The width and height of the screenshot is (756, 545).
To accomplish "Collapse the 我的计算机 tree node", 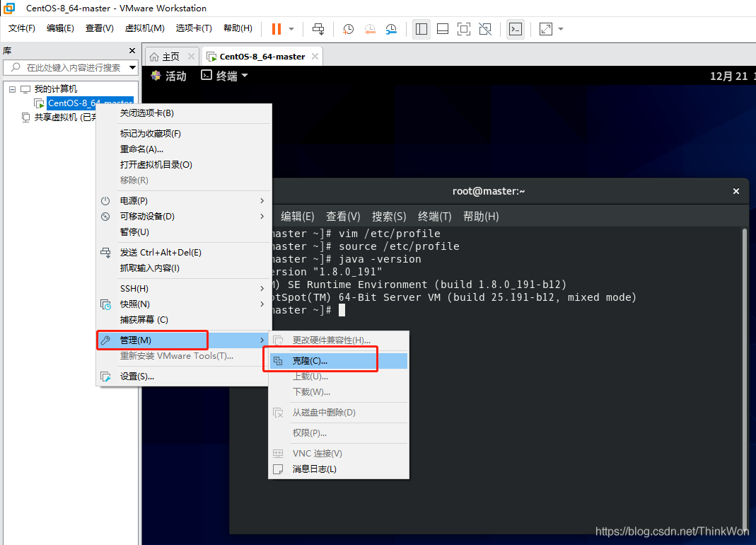I will [12, 89].
